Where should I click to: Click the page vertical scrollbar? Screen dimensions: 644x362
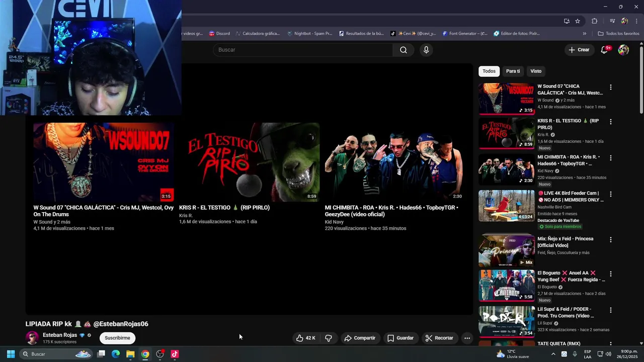641,80
